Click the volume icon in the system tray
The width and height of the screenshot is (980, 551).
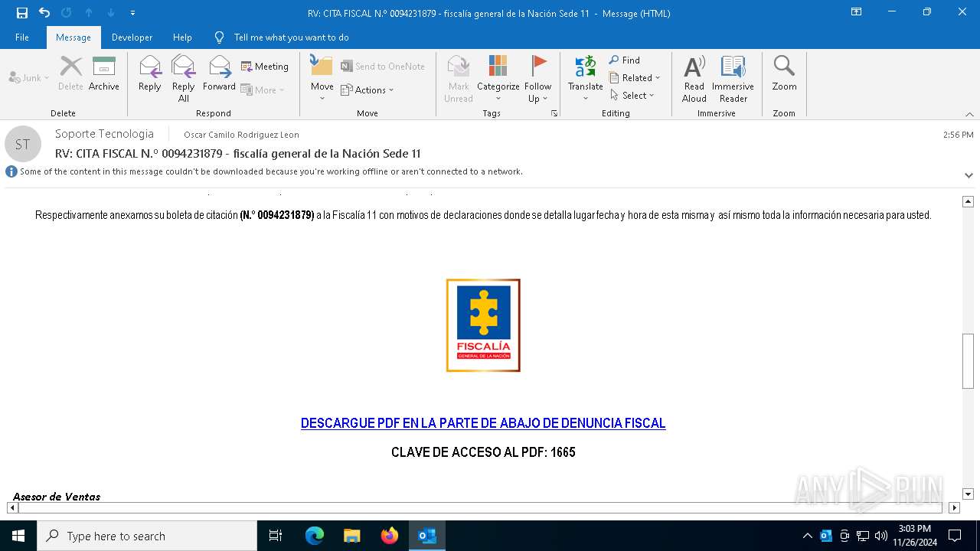pos(881,536)
